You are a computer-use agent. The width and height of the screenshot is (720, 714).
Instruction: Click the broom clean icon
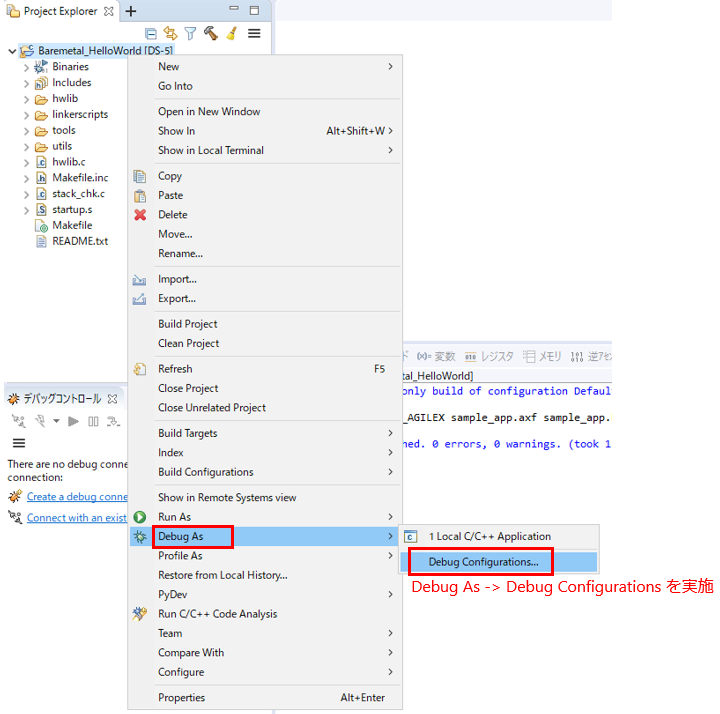click(230, 33)
